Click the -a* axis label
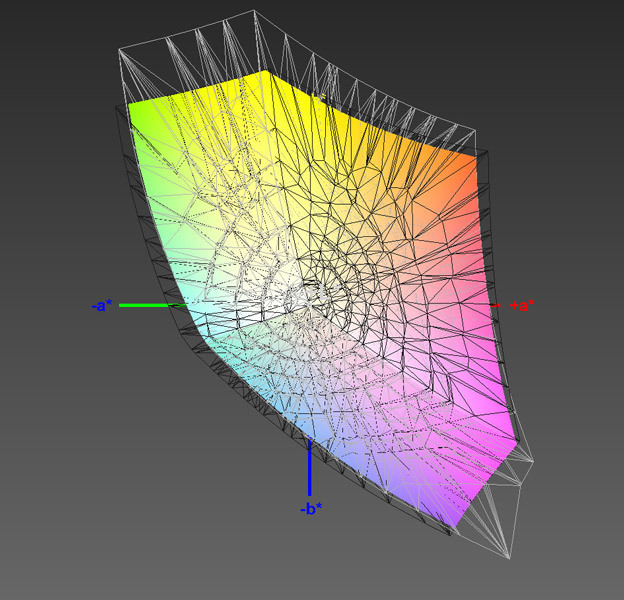This screenshot has height=600, width=624. [x=102, y=306]
